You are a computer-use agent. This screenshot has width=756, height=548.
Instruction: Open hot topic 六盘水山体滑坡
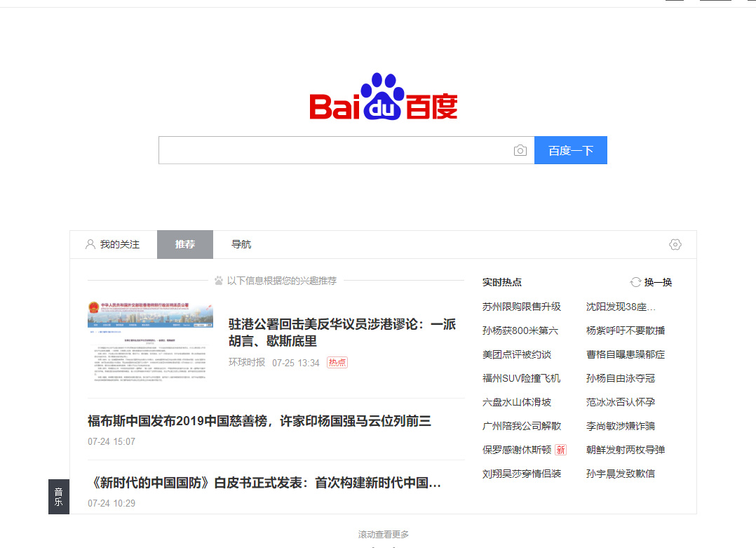tap(517, 402)
